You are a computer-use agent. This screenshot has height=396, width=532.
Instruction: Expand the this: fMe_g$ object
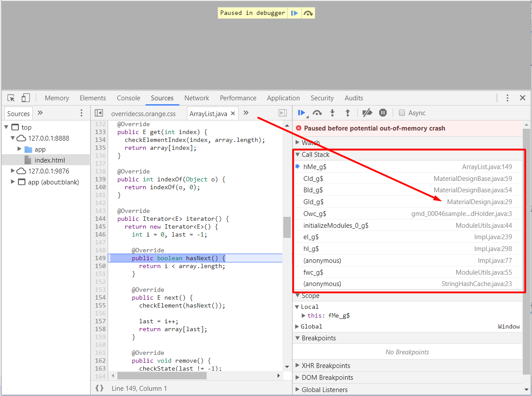(303, 315)
